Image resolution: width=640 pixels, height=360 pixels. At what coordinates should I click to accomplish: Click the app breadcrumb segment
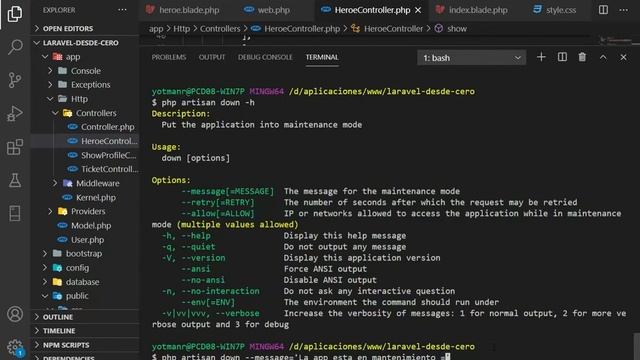point(156,29)
